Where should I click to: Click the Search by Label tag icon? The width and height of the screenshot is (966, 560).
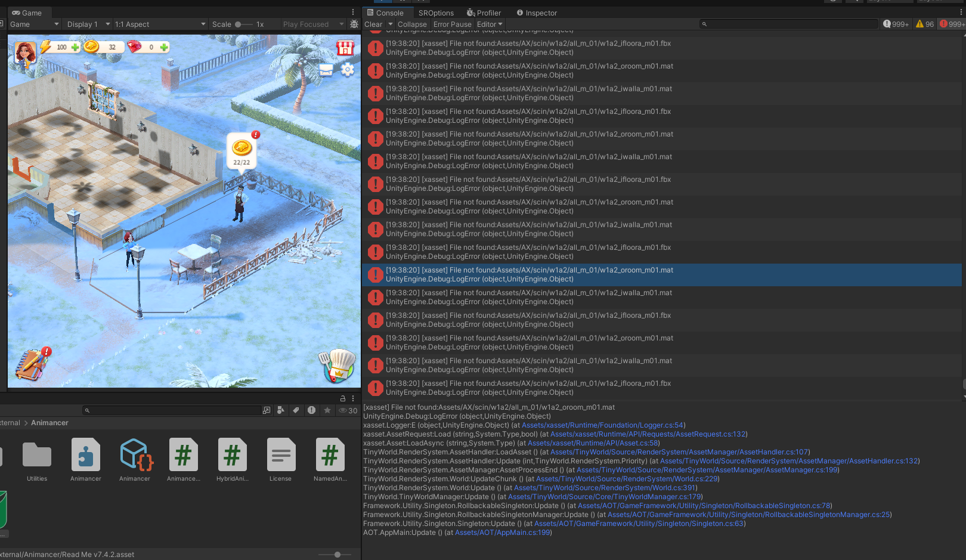tap(296, 410)
